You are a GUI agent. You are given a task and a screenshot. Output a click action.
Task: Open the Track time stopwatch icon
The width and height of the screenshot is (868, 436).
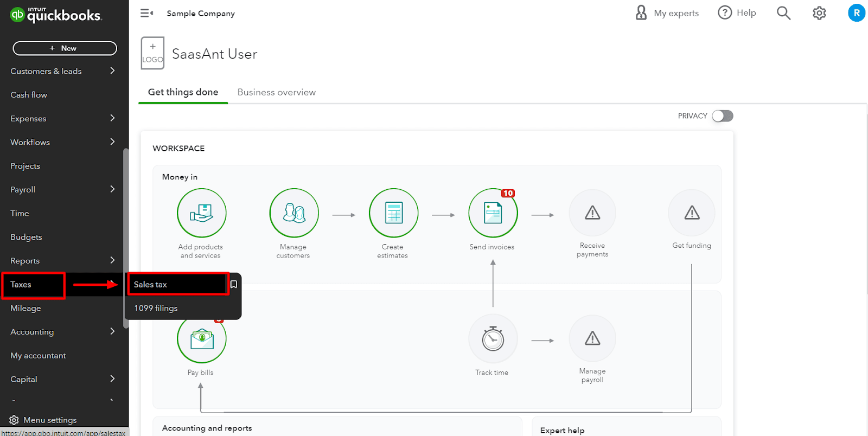(x=493, y=339)
